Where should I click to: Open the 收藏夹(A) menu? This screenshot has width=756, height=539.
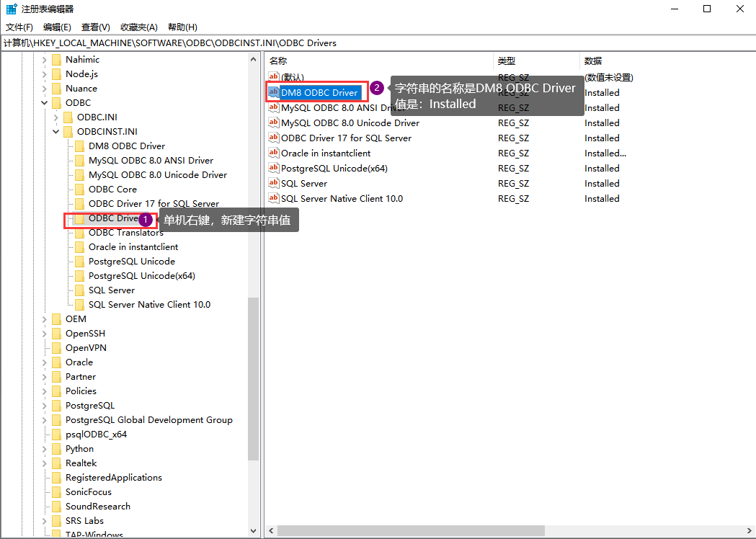point(139,27)
